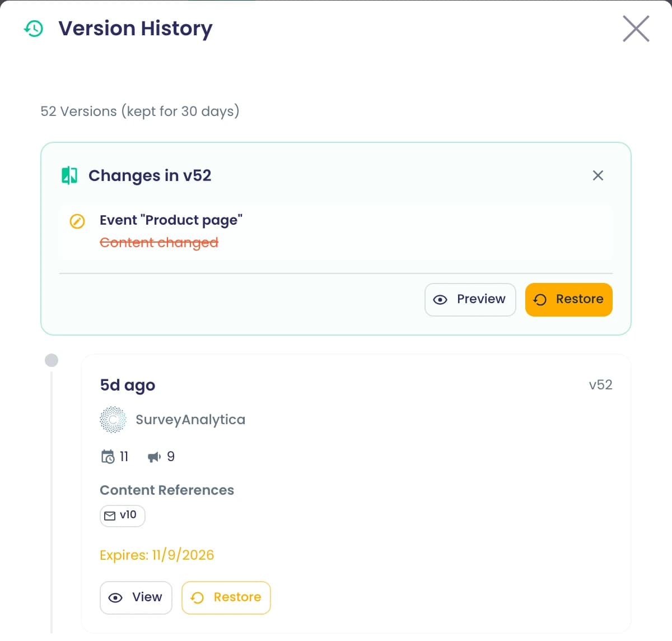
Task: Click the v52 version label on the card
Action: coord(601,385)
